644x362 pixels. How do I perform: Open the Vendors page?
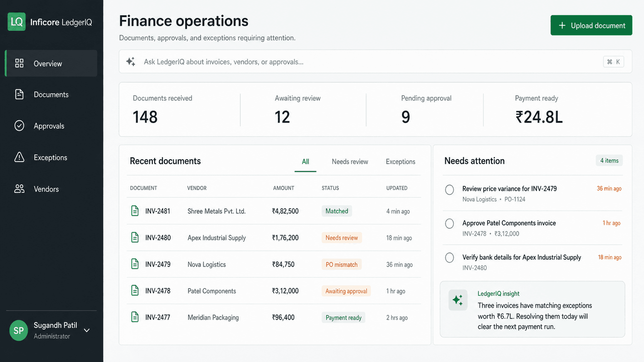pos(51,189)
